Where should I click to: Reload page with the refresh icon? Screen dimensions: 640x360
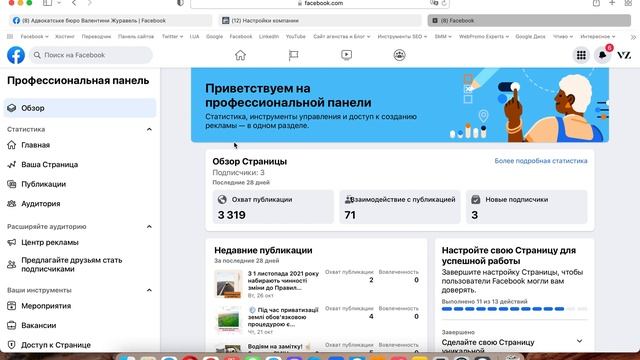[444, 3]
